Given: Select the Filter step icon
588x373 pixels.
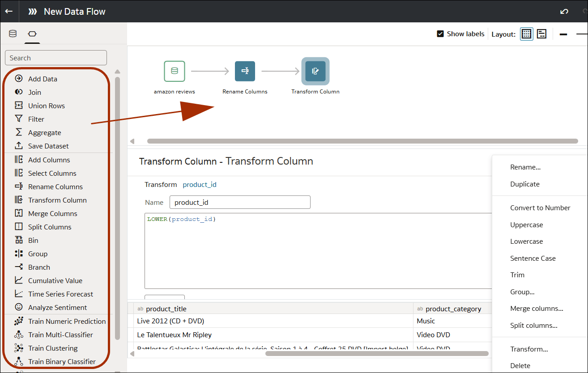Looking at the screenshot, I should 18,119.
